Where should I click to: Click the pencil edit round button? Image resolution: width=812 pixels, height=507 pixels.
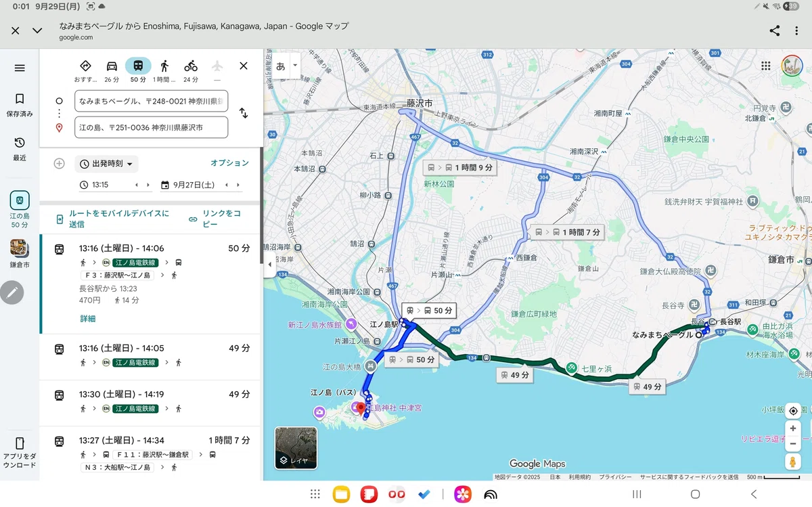12,292
